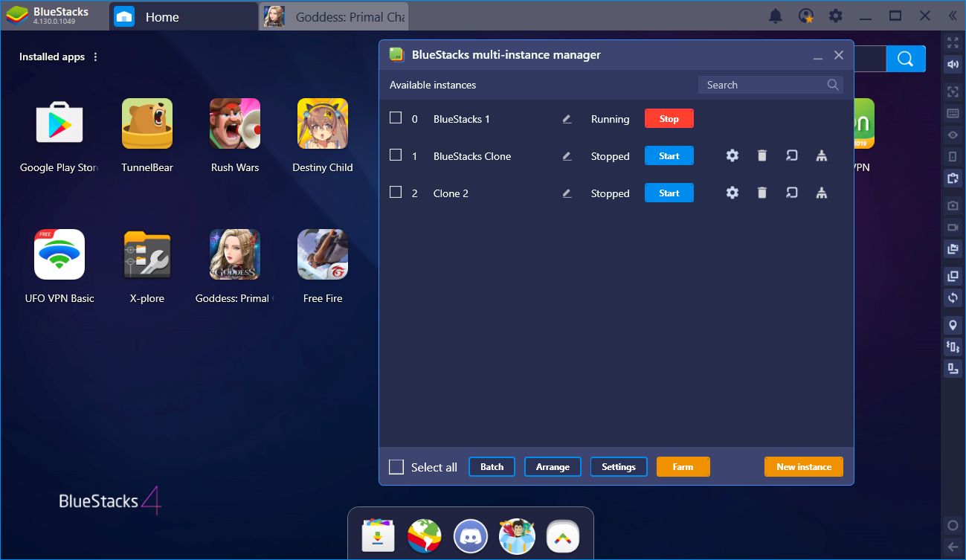Open the globe app in dock
Screen dimensions: 966x560
(425, 535)
